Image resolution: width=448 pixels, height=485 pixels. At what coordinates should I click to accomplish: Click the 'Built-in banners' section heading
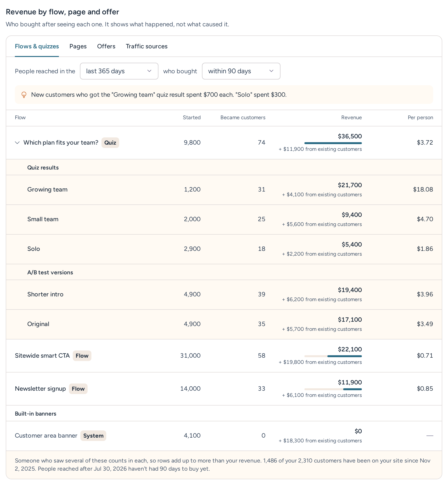36,414
